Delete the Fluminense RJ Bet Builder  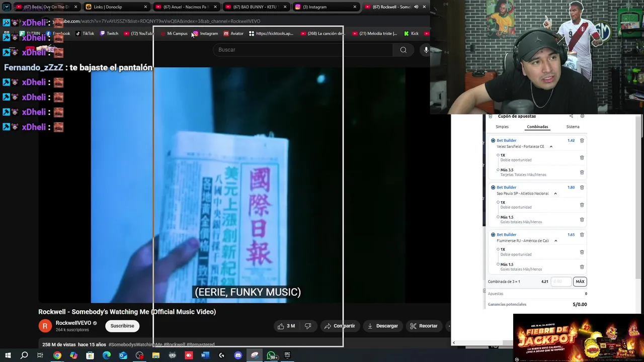pyautogui.click(x=582, y=234)
